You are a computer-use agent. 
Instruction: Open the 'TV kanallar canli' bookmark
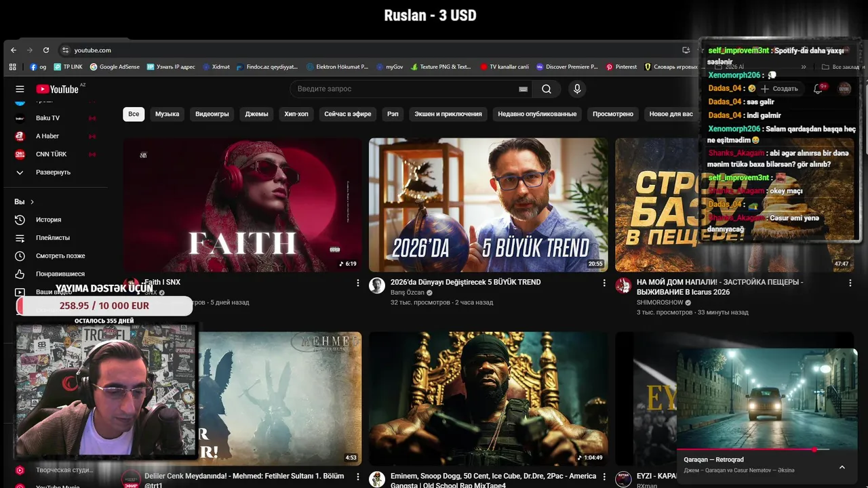click(x=505, y=67)
